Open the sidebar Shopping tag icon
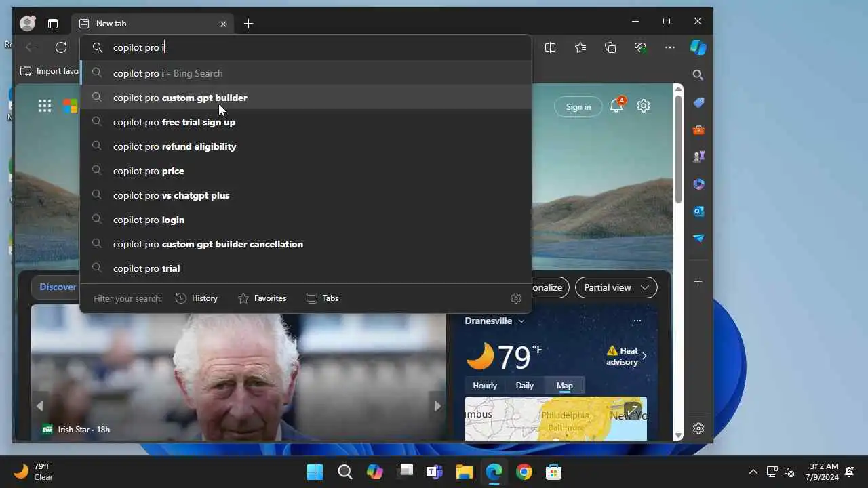The image size is (868, 488). pyautogui.click(x=698, y=102)
